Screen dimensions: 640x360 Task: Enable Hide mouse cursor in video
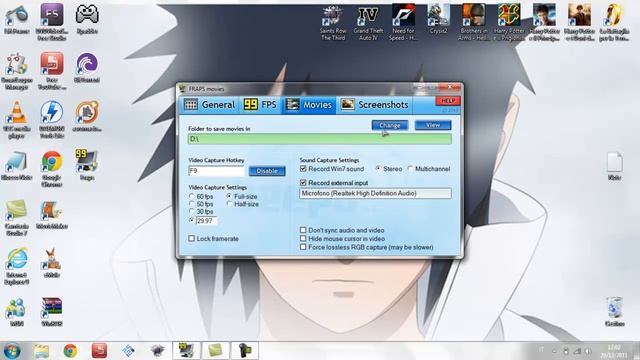[303, 238]
